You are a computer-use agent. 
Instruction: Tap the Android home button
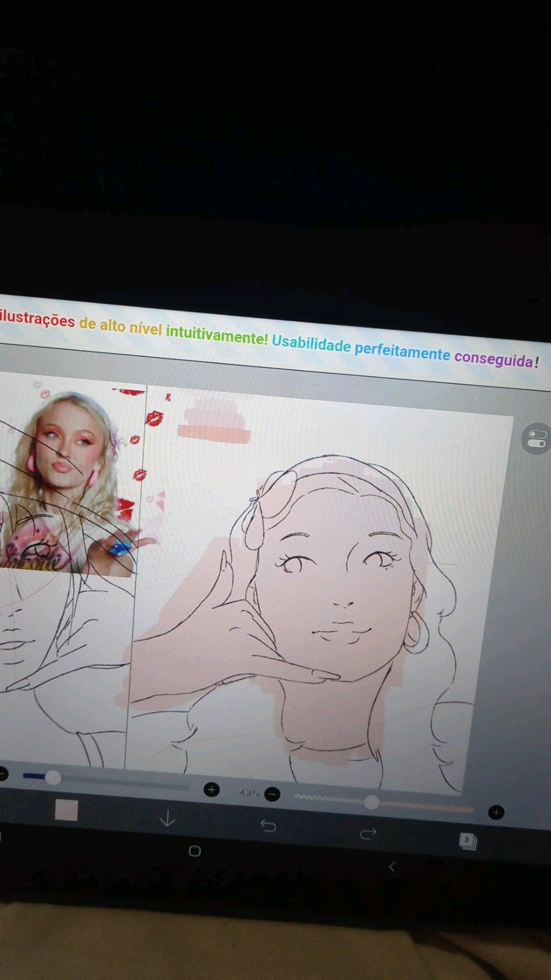coord(195,851)
